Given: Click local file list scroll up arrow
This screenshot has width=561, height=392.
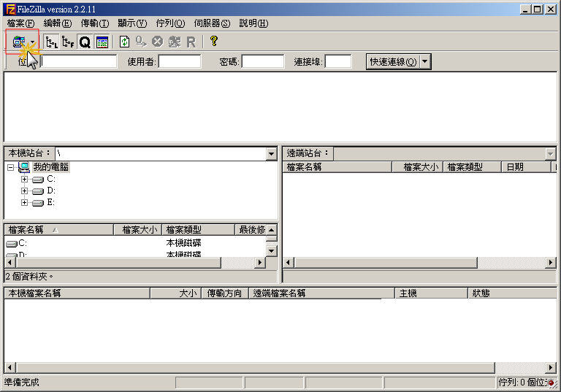Looking at the screenshot, I should (272, 230).
